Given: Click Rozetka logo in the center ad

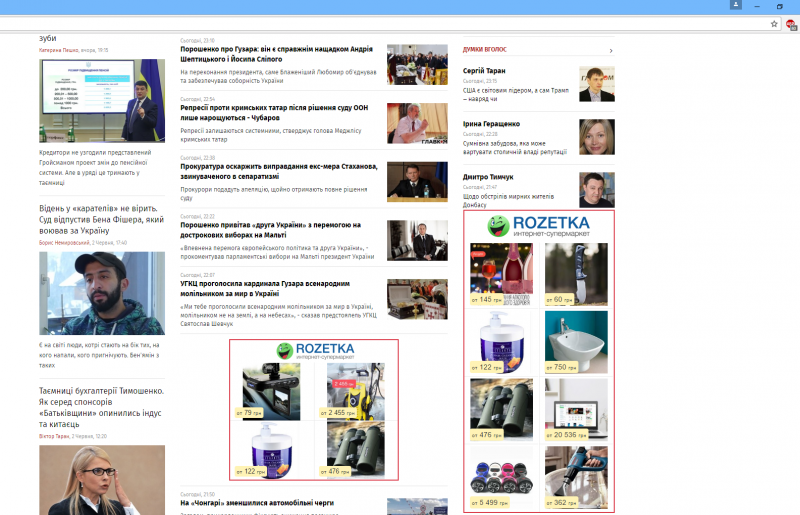Looking at the screenshot, I should tap(315, 351).
